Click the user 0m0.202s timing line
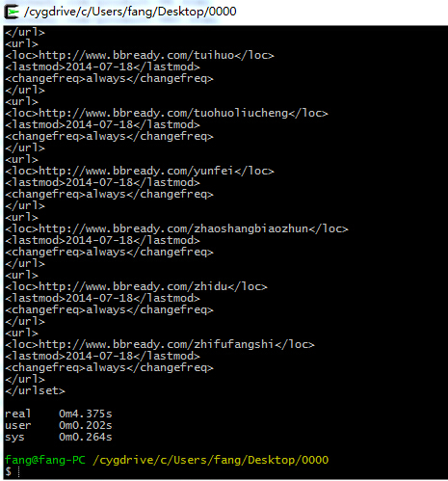This screenshot has width=448, height=481. [x=59, y=425]
